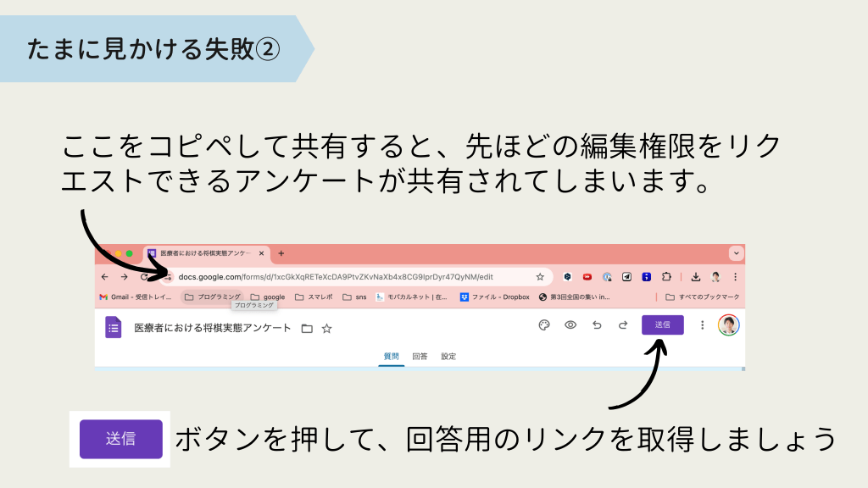This screenshot has width=868, height=488.
Task: Open a new browser tab with plus icon
Action: 281,253
